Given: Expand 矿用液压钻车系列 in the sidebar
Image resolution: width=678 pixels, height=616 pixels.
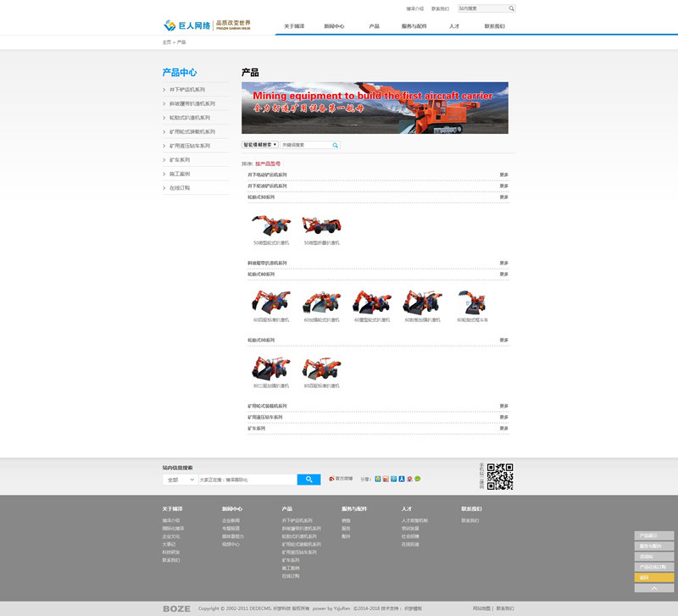Looking at the screenshot, I should (189, 146).
